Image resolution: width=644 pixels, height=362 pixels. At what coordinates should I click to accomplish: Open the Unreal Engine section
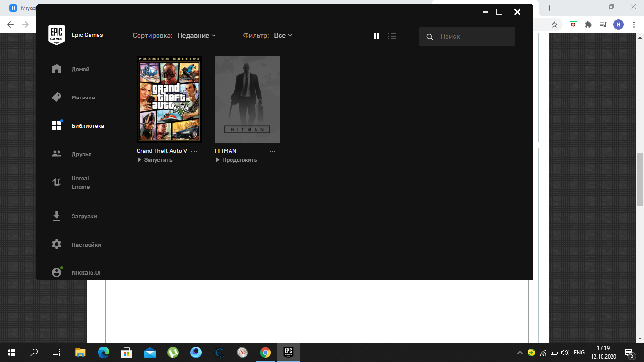click(81, 182)
